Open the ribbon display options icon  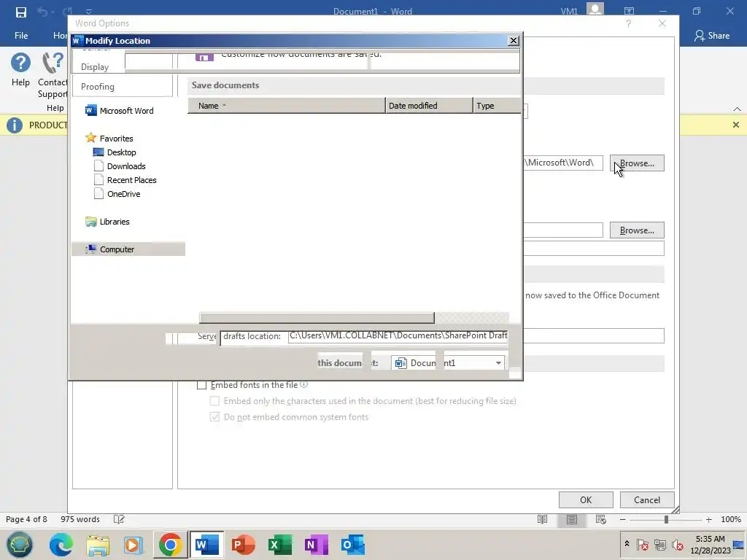[x=629, y=11]
